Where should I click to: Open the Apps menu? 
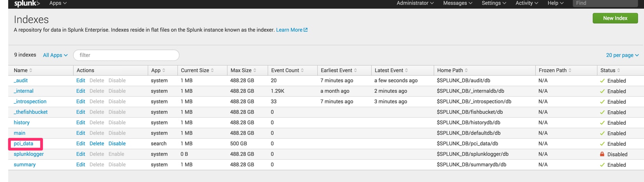[58, 3]
